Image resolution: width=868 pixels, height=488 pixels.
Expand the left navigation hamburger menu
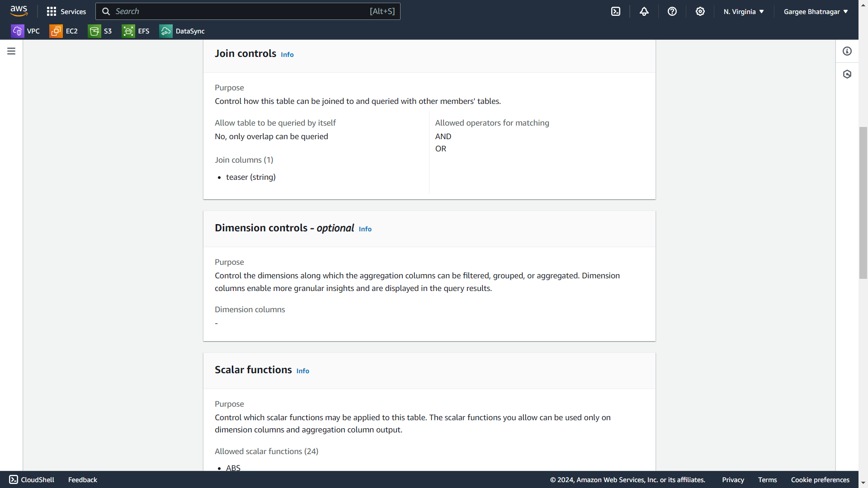[x=11, y=51]
